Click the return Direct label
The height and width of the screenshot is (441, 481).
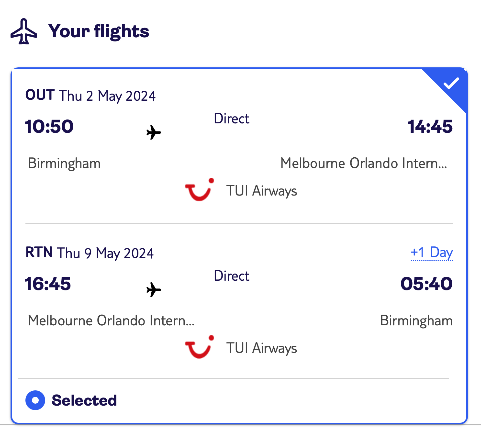[x=232, y=276]
